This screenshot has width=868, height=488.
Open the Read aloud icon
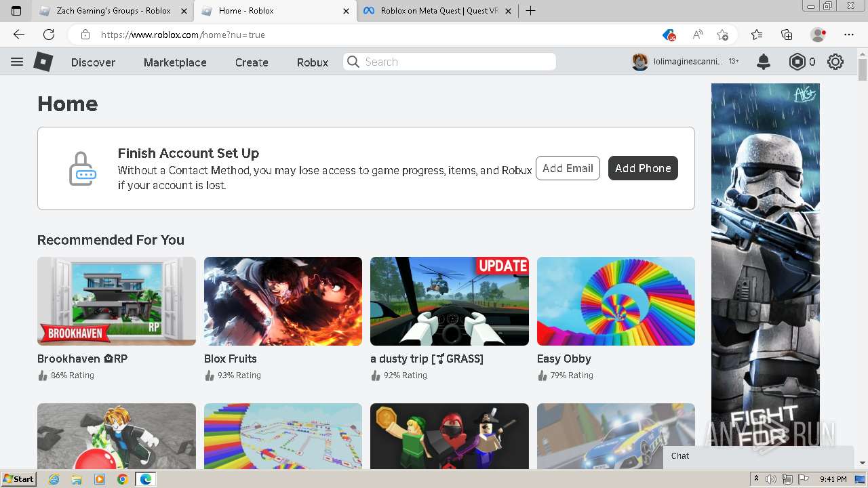pos(698,35)
